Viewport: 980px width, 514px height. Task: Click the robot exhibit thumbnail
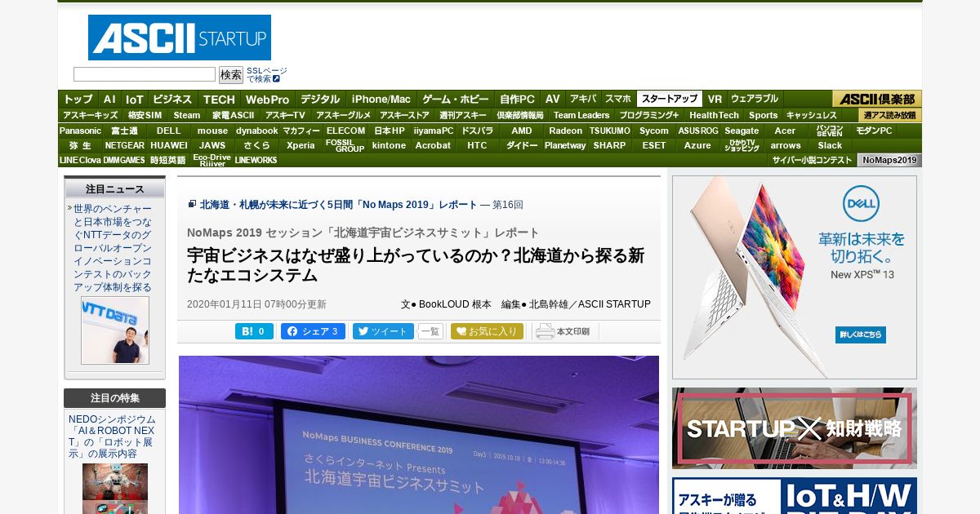click(115, 488)
